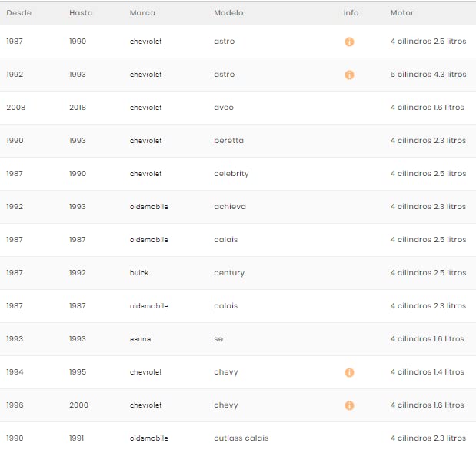Open info icon for chevy 1996-2000 row
The width and height of the screenshot is (476, 453).
click(349, 405)
